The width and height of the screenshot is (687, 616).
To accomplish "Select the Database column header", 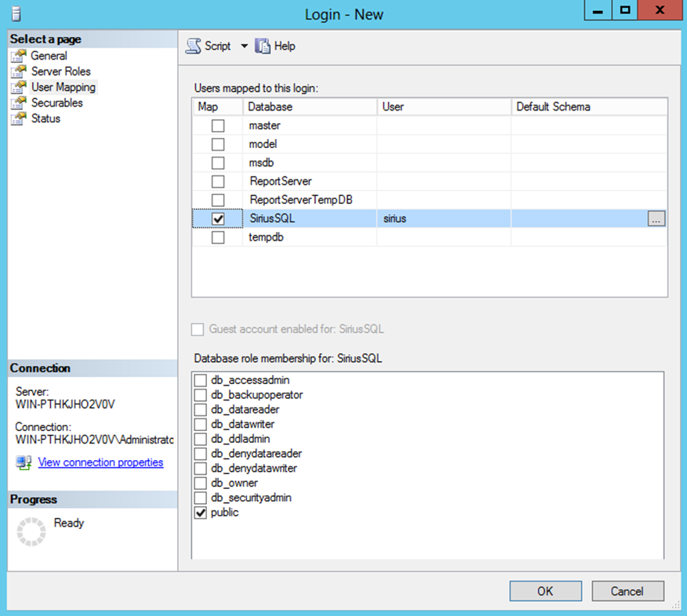I will point(271,107).
